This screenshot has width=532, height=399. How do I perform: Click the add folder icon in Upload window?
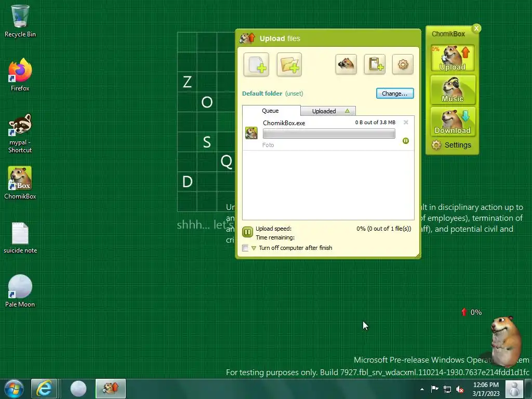coord(289,64)
